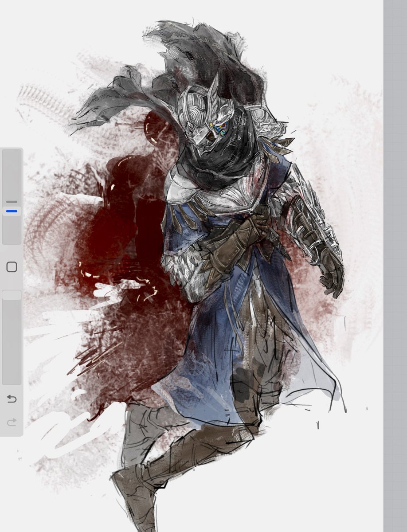The width and height of the screenshot is (407, 532).
Task: Tap the undo arrow in sidebar
Action: (12, 399)
